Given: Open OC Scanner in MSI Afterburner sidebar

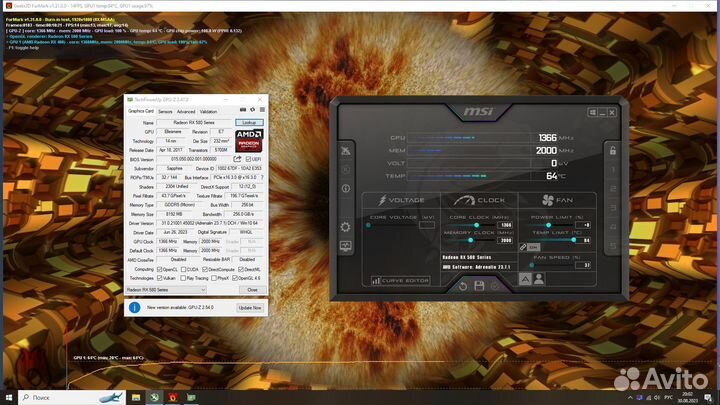Looking at the screenshot, I should point(346,151).
